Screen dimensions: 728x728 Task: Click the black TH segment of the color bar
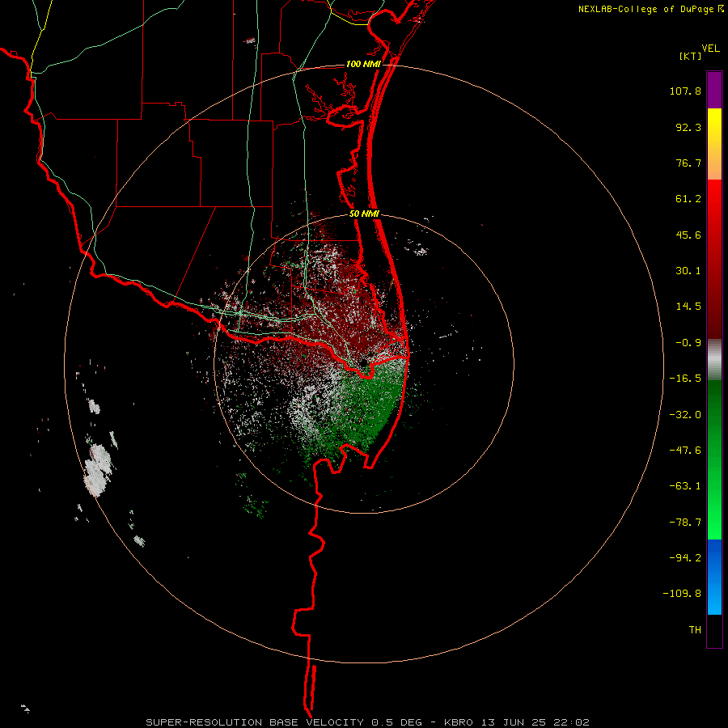714,631
